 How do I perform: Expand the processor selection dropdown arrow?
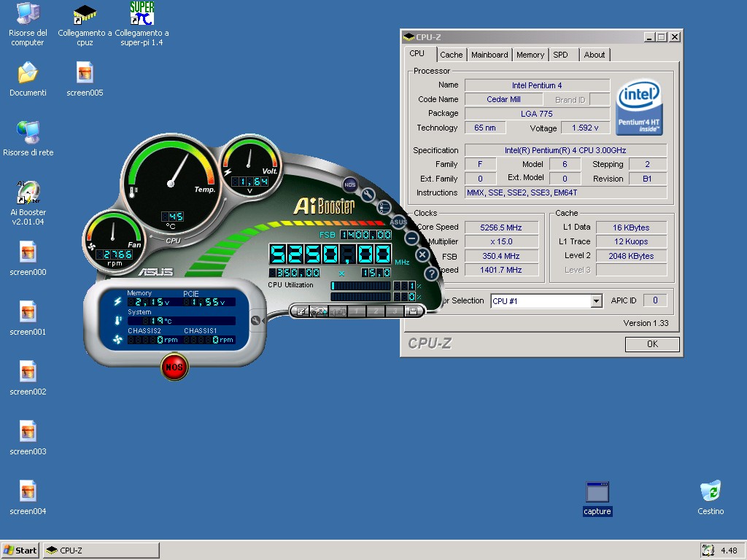pos(596,301)
